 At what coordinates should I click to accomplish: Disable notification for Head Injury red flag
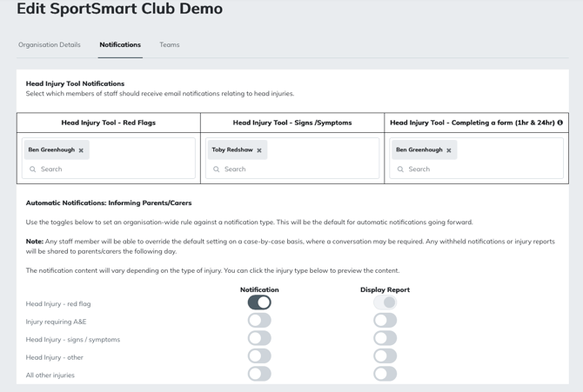[x=259, y=302]
